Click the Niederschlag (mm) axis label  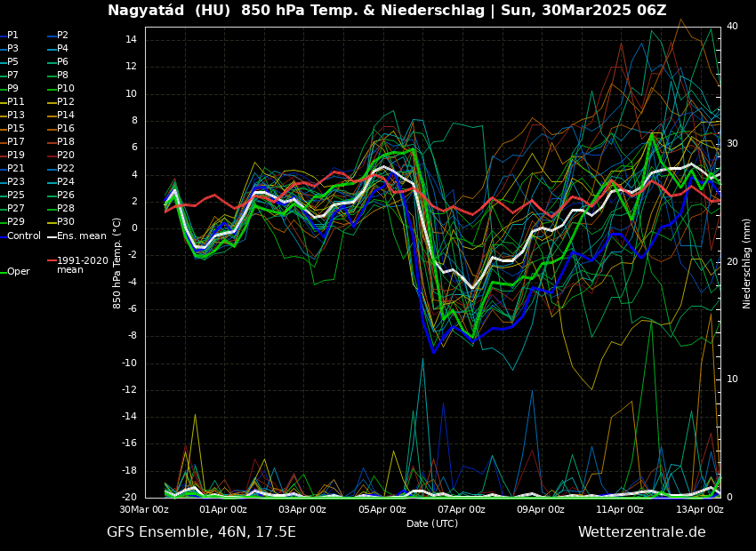click(747, 263)
